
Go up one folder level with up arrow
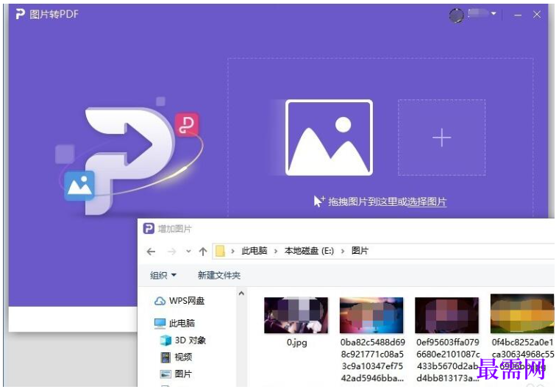tap(203, 252)
